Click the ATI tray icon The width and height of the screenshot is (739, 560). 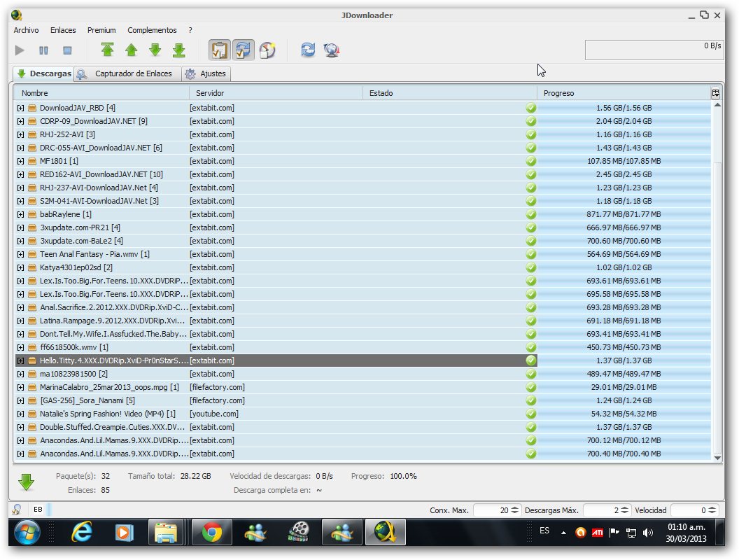597,533
